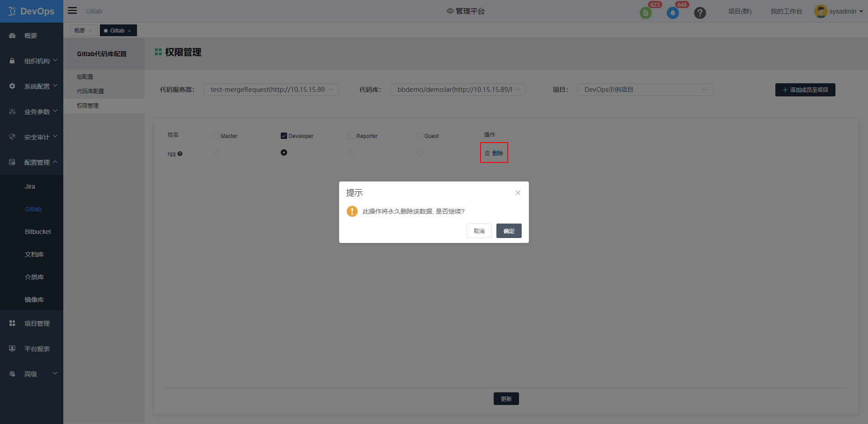This screenshot has height=424, width=868.
Task: Click the 添加成员至项目 button
Action: [805, 90]
